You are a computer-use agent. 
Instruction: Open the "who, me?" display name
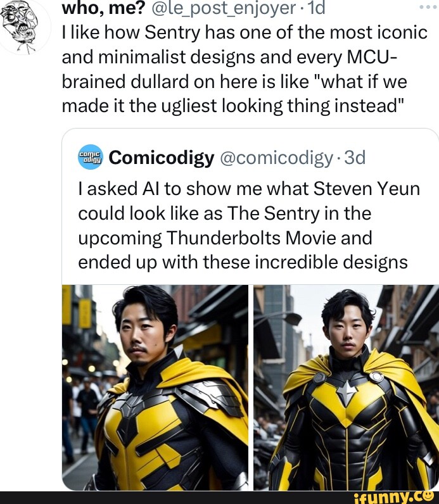point(103,9)
